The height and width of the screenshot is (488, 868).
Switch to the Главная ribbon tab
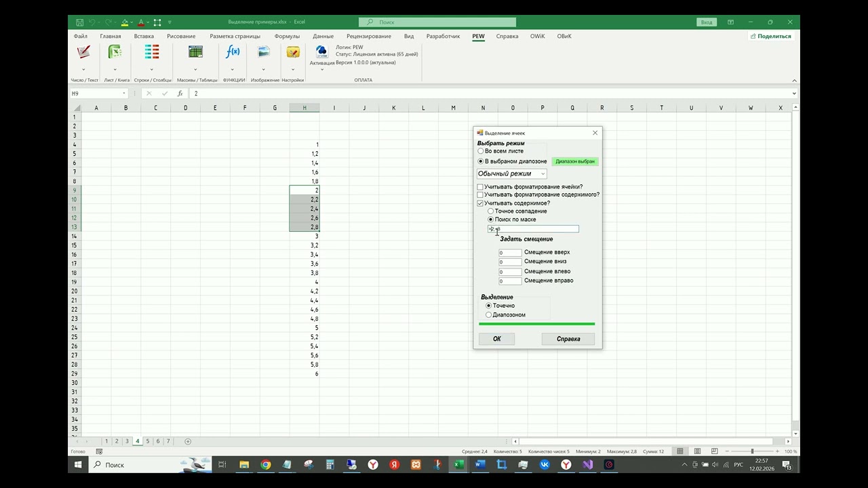[x=111, y=37]
